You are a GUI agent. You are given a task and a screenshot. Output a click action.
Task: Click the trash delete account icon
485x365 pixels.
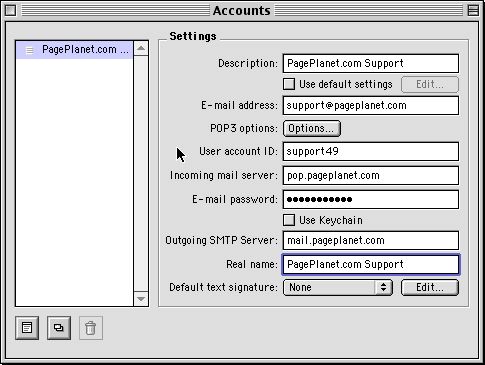click(91, 328)
